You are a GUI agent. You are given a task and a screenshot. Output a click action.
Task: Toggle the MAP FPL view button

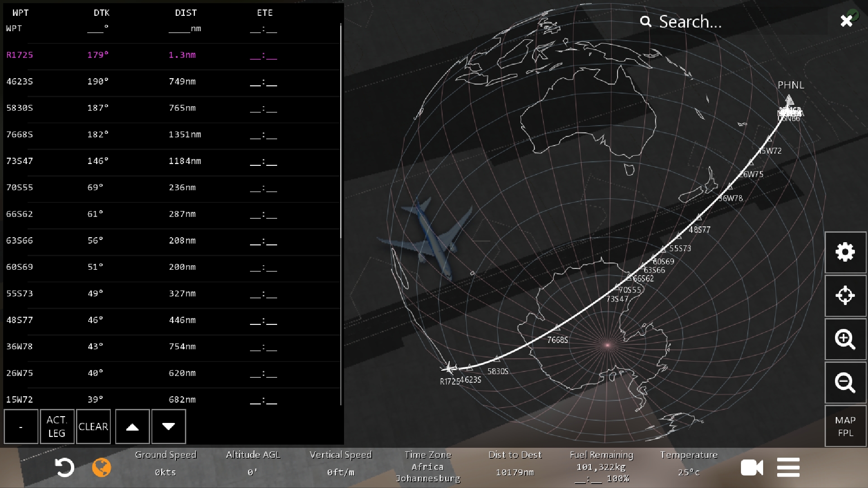click(x=845, y=426)
